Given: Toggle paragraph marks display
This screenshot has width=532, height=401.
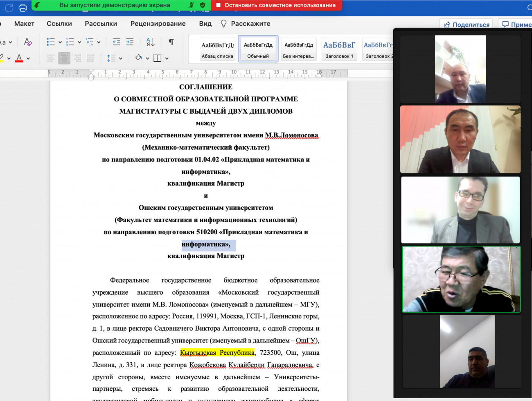Looking at the screenshot, I should 171,42.
